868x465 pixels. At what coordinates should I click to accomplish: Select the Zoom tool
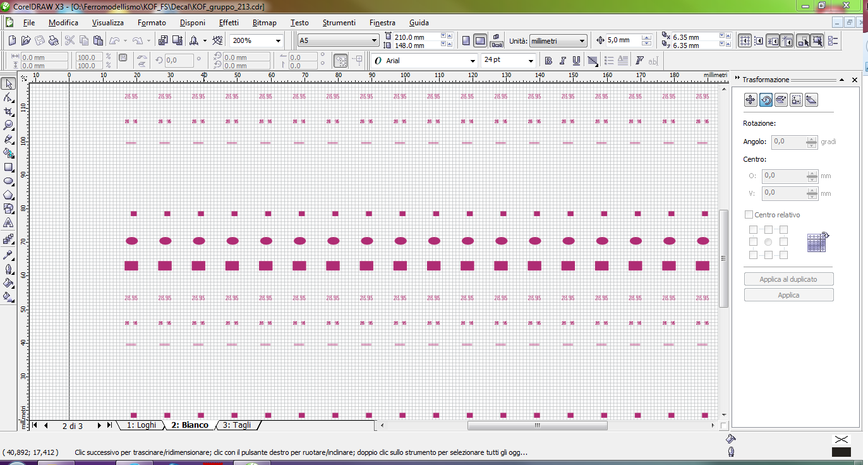coord(8,126)
